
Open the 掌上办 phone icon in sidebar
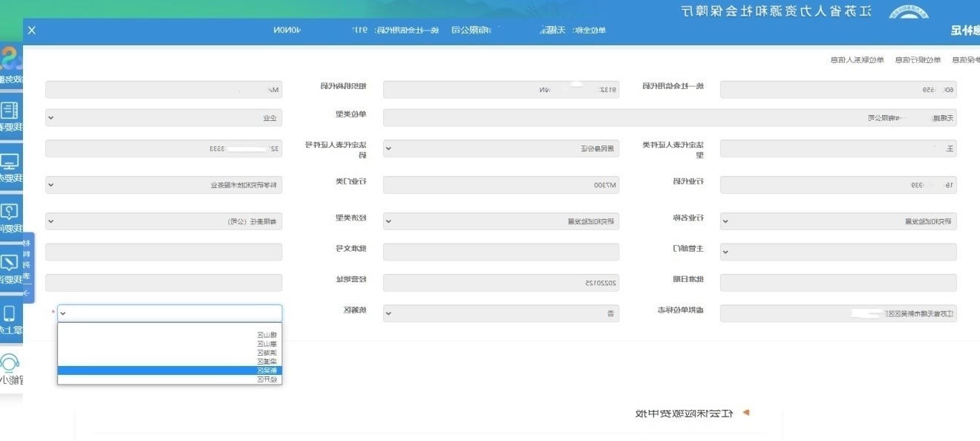(10, 313)
